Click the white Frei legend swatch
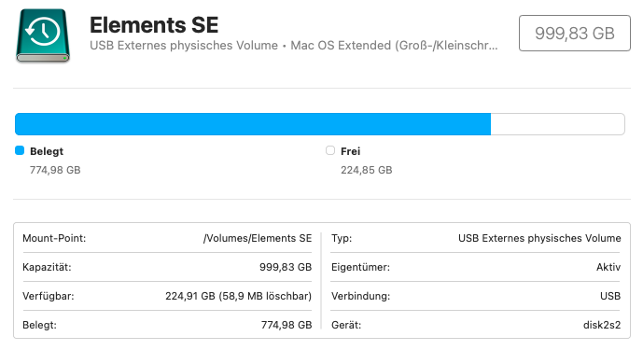Viewport: 643px width, 364px height. tap(330, 150)
